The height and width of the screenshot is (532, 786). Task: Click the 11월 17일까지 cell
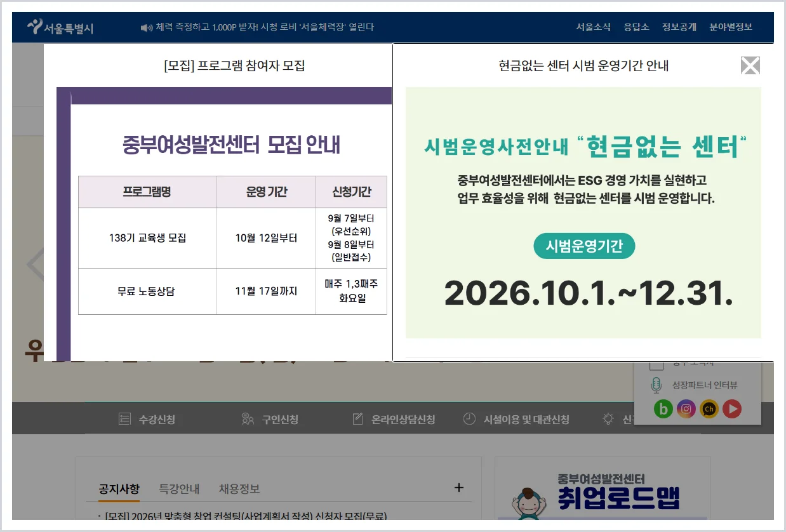[266, 291]
